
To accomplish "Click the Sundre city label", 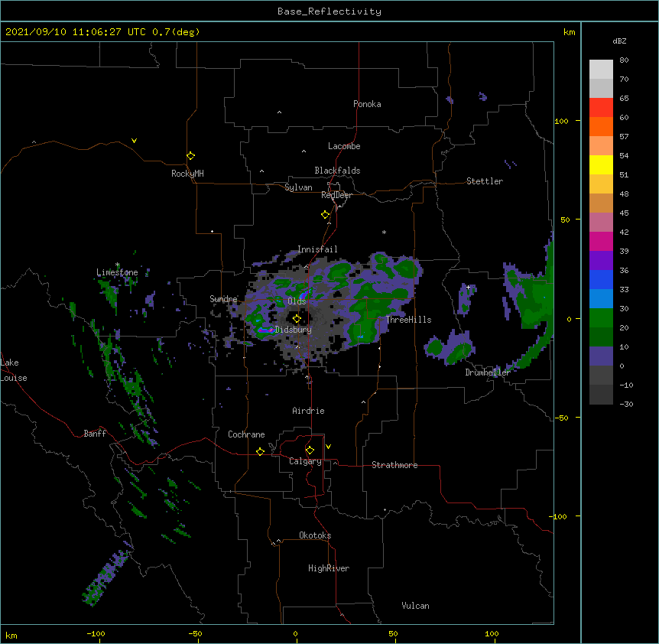I will [x=223, y=299].
